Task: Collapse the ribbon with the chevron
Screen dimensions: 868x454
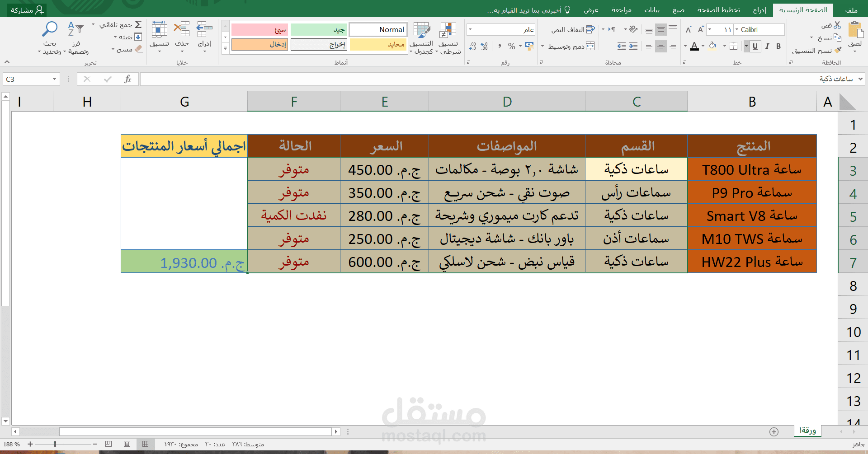Action: coord(7,62)
